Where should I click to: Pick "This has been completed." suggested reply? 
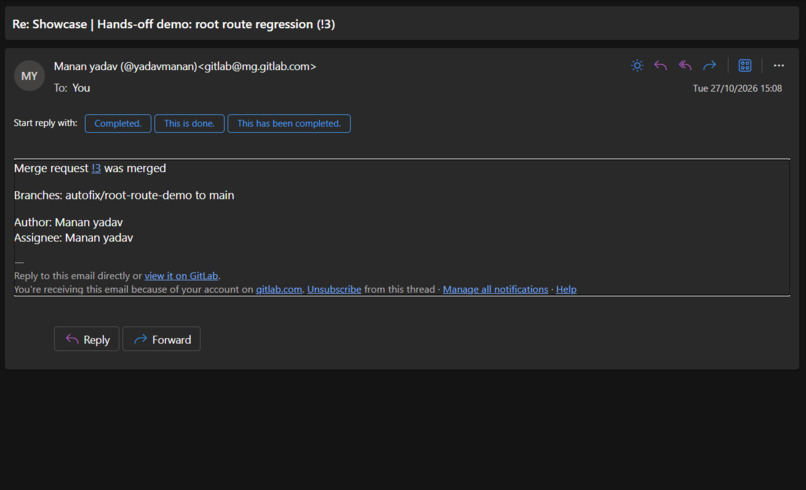[x=289, y=123]
